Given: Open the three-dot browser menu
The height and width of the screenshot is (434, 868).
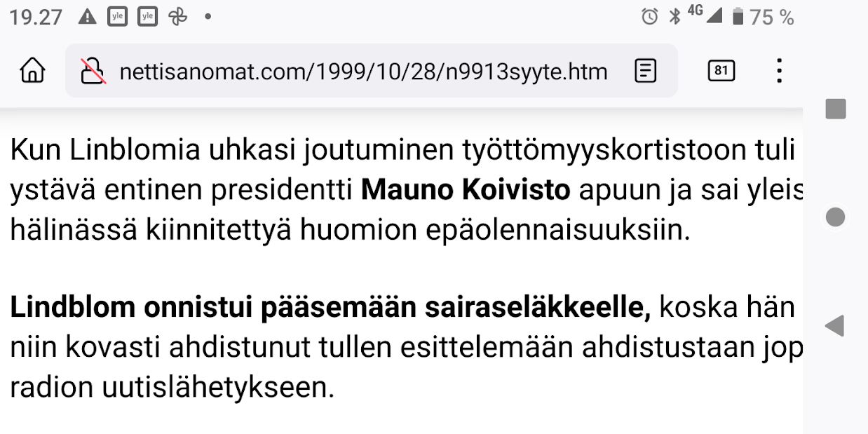Looking at the screenshot, I should point(779,71).
